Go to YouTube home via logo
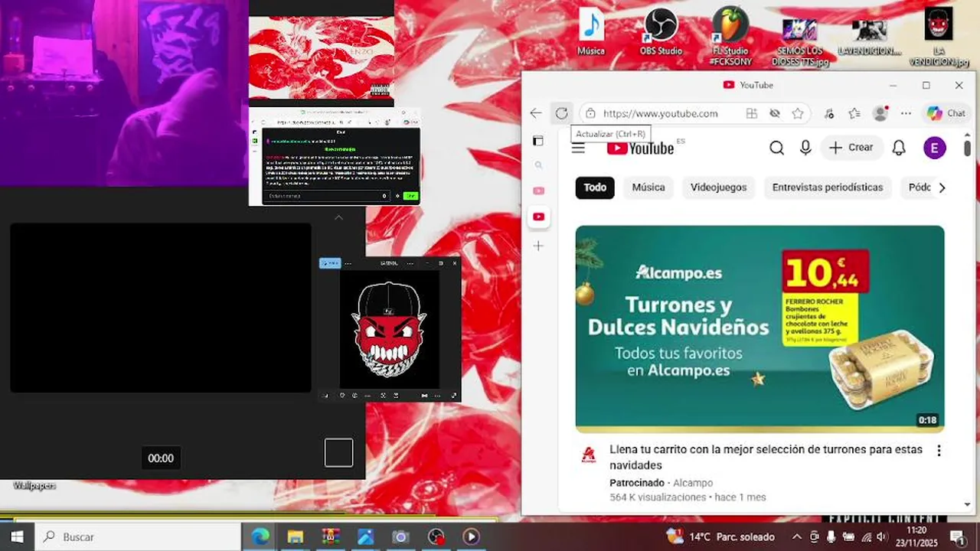This screenshot has width=980, height=551. coord(641,148)
